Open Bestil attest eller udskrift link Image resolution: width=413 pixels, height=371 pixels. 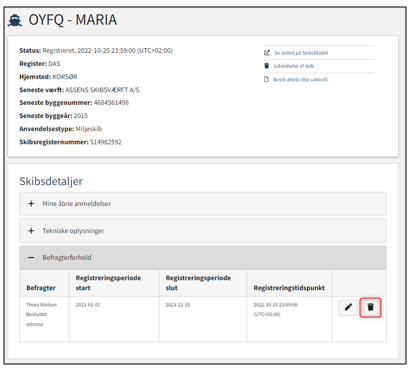[300, 79]
